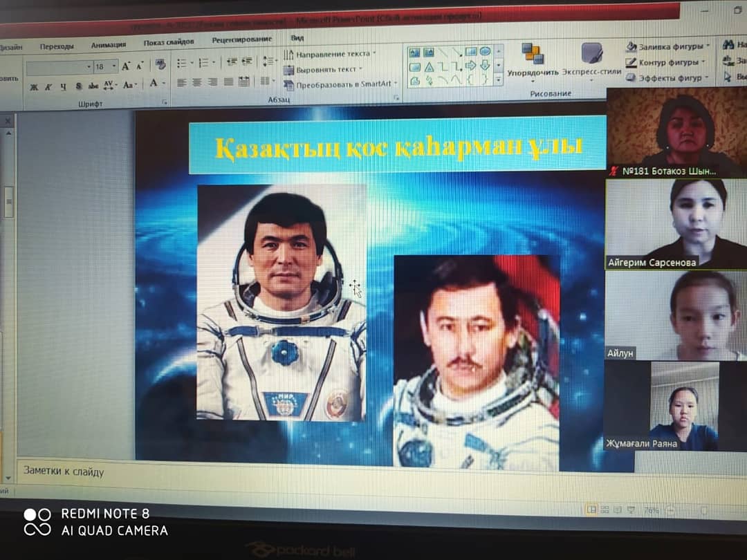Click the italic К formatting icon
The height and width of the screenshot is (560, 747).
click(48, 87)
